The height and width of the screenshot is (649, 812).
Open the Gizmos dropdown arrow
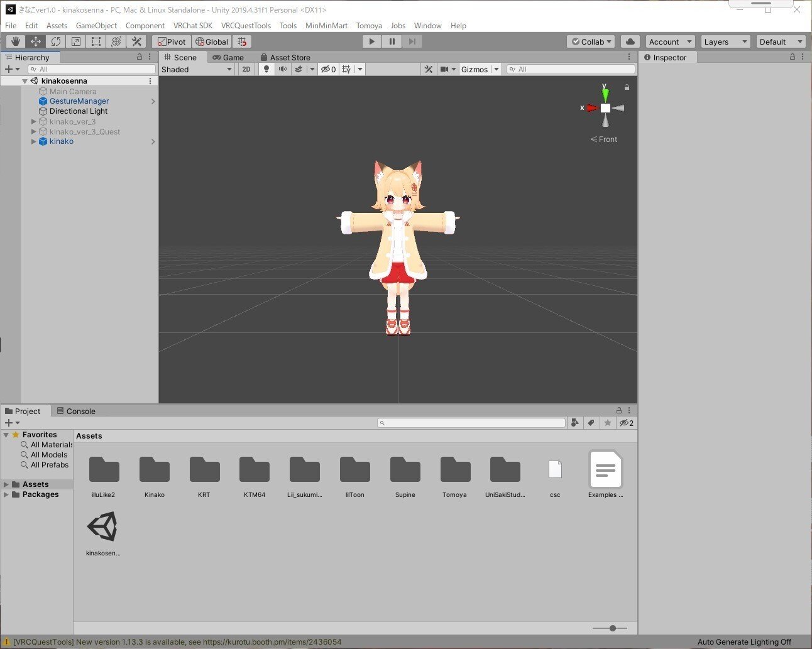click(x=497, y=69)
